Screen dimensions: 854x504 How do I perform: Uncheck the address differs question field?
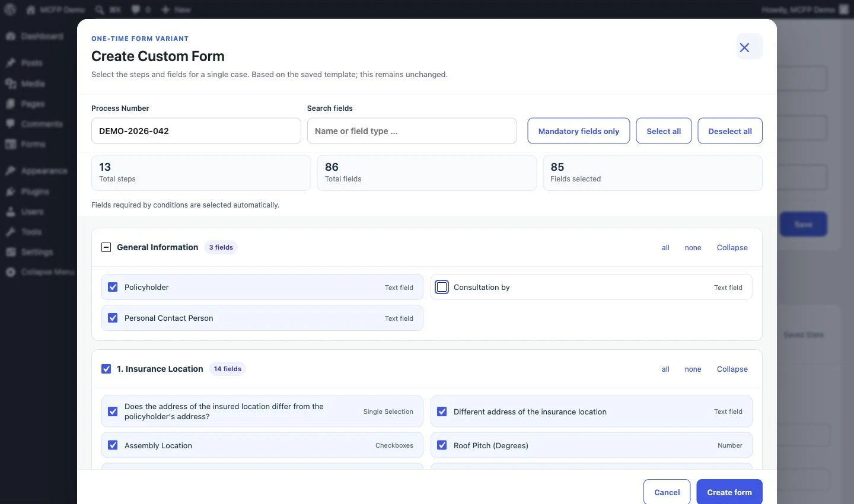coord(113,412)
